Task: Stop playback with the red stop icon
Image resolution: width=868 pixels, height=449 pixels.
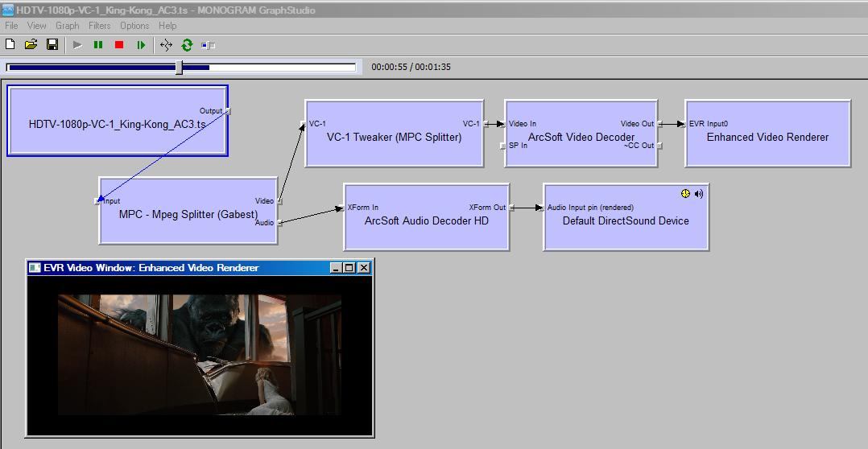Action: tap(119, 45)
